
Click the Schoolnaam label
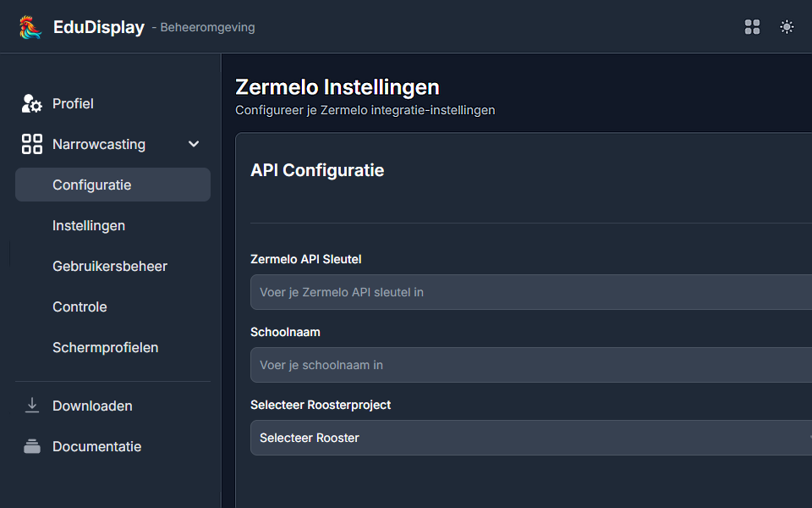pos(285,332)
